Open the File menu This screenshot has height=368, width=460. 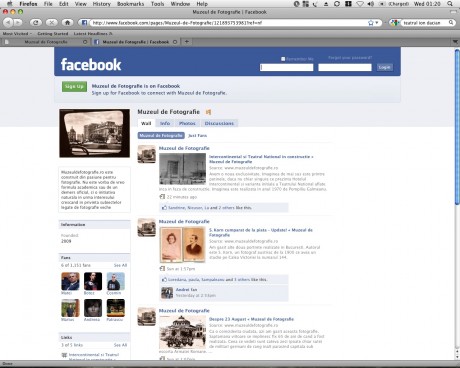48,4
